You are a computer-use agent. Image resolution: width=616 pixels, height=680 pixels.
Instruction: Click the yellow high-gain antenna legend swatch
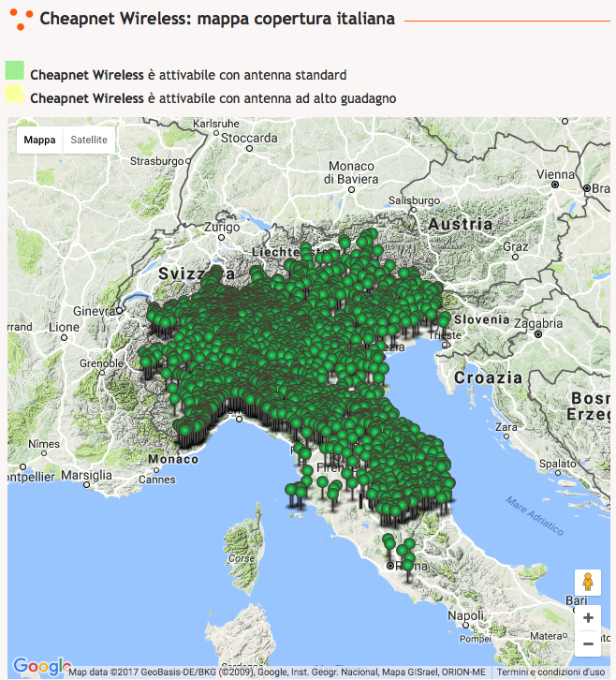(x=14, y=94)
